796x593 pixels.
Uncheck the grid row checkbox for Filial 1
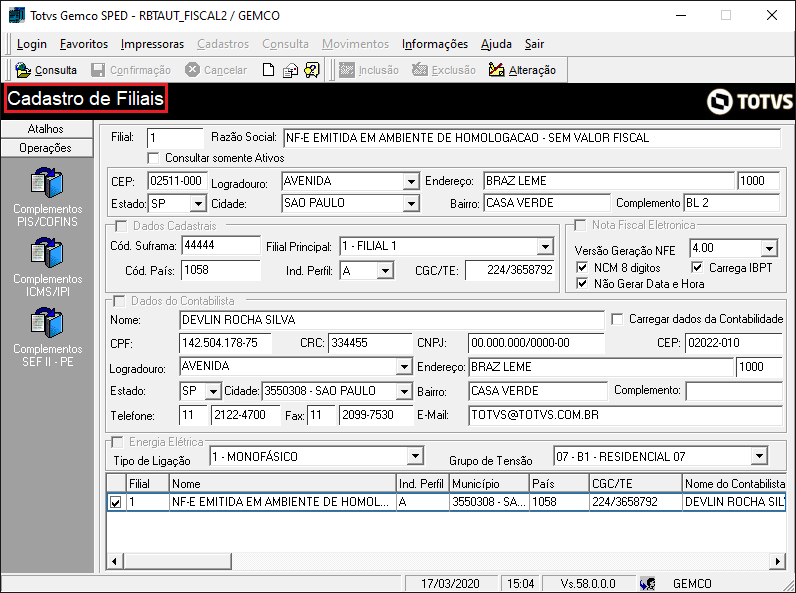tap(116, 502)
